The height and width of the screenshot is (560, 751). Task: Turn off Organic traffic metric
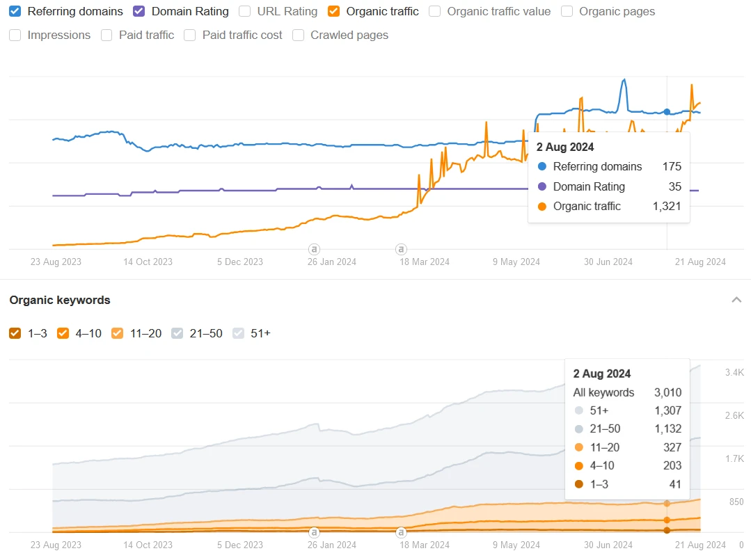pyautogui.click(x=334, y=11)
